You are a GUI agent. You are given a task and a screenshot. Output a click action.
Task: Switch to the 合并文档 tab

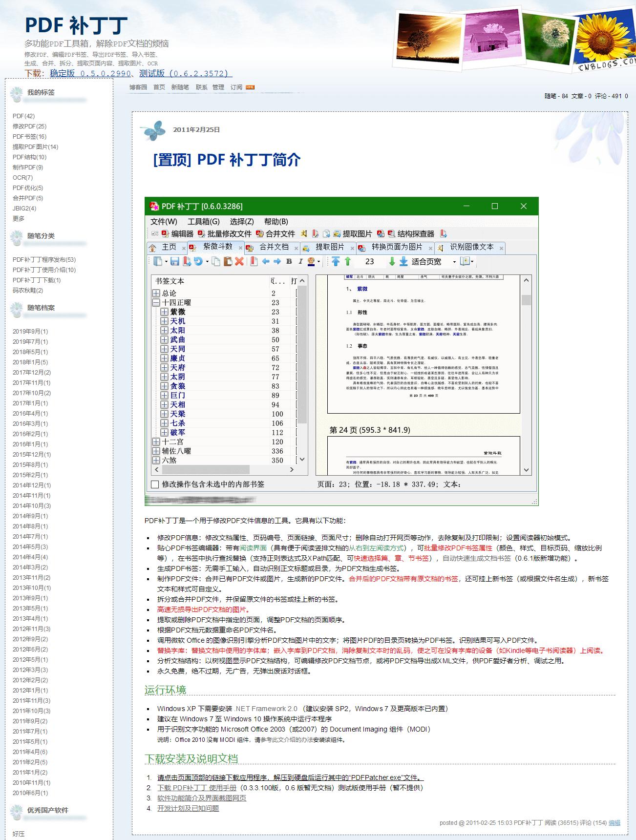click(272, 248)
